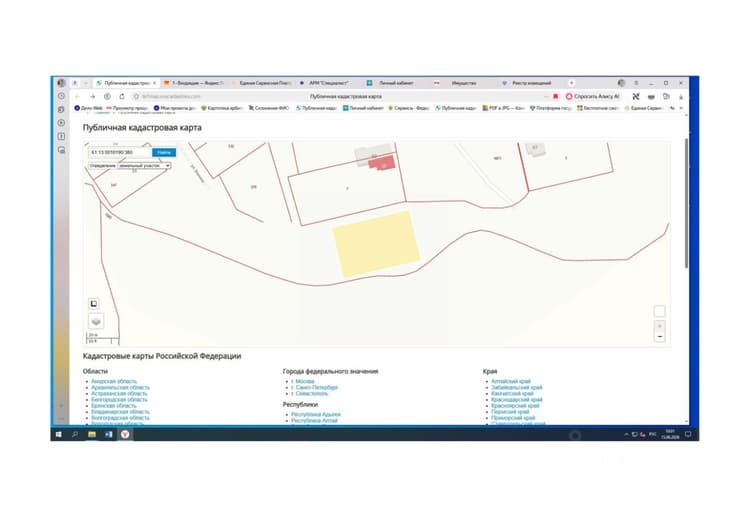The height and width of the screenshot is (531, 750).
Task: Click the browser back arrow
Action: pos(77,97)
